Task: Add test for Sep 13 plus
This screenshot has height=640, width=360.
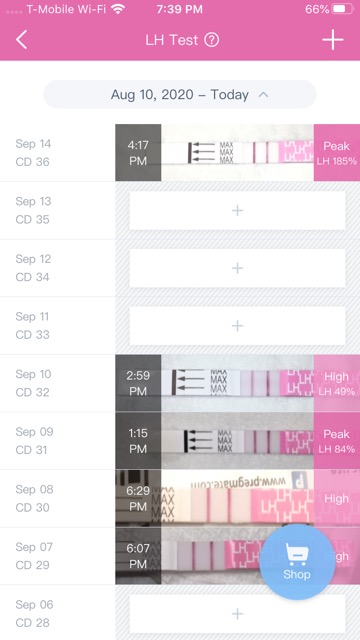Action: click(238, 211)
